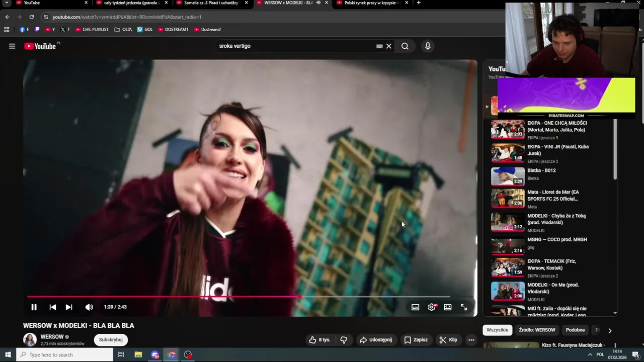Show hidden system tray icons

click(x=590, y=354)
